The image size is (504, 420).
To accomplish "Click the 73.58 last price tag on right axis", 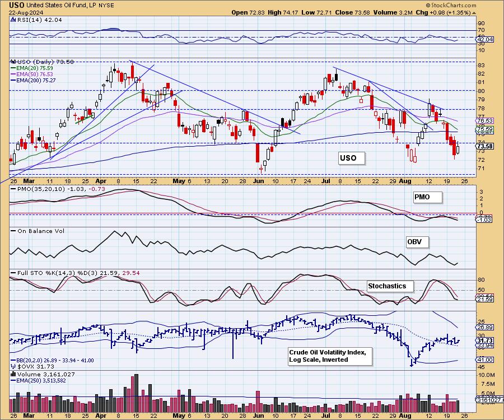I will [x=485, y=146].
